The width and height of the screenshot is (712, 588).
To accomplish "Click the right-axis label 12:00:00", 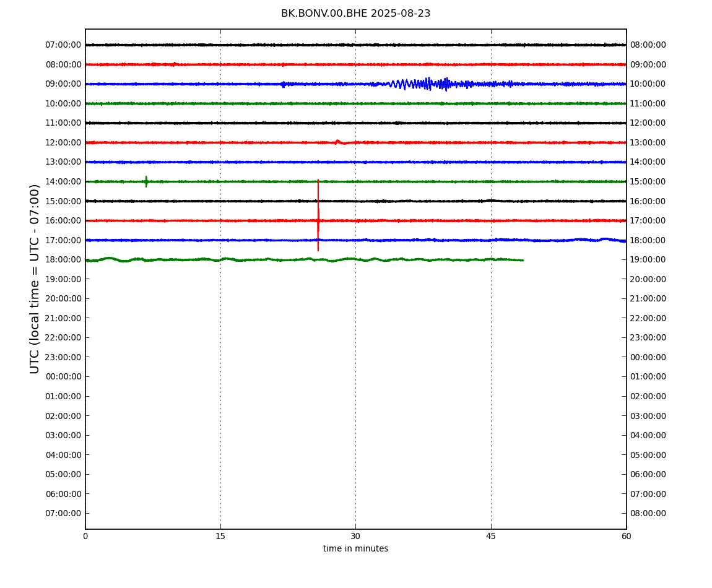I will click(648, 123).
